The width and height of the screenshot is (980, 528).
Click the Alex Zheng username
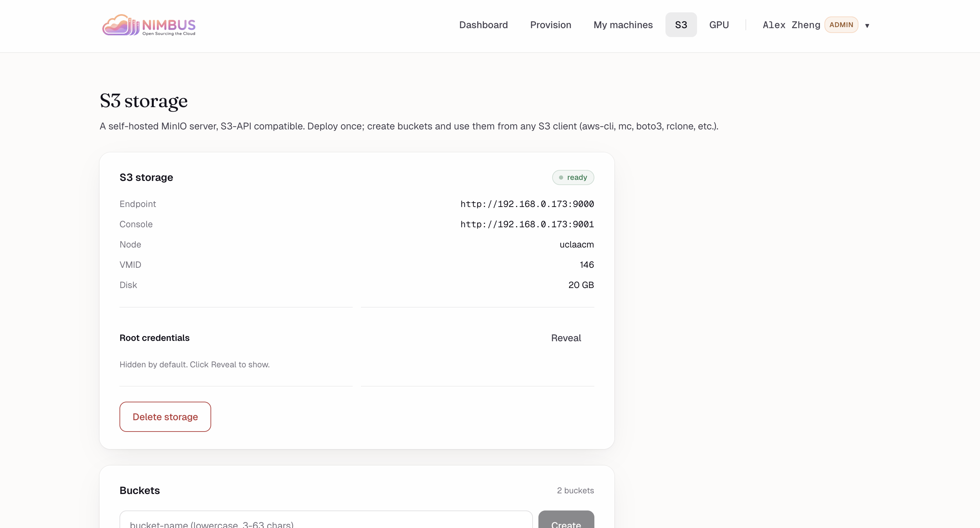tap(791, 25)
